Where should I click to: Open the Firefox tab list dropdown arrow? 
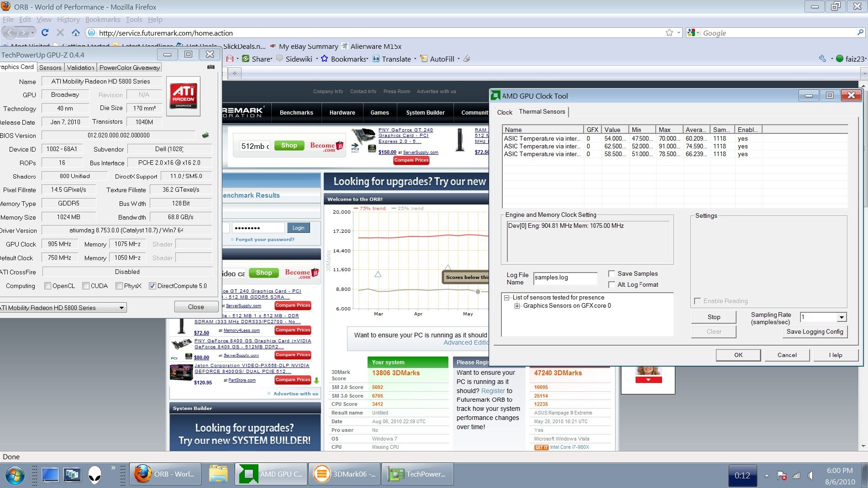[864, 73]
